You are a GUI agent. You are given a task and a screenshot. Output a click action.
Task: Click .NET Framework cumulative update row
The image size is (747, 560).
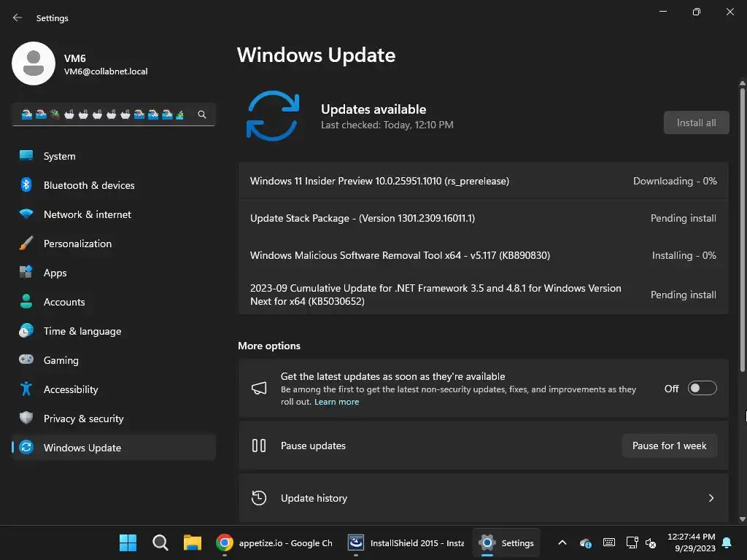pyautogui.click(x=483, y=295)
